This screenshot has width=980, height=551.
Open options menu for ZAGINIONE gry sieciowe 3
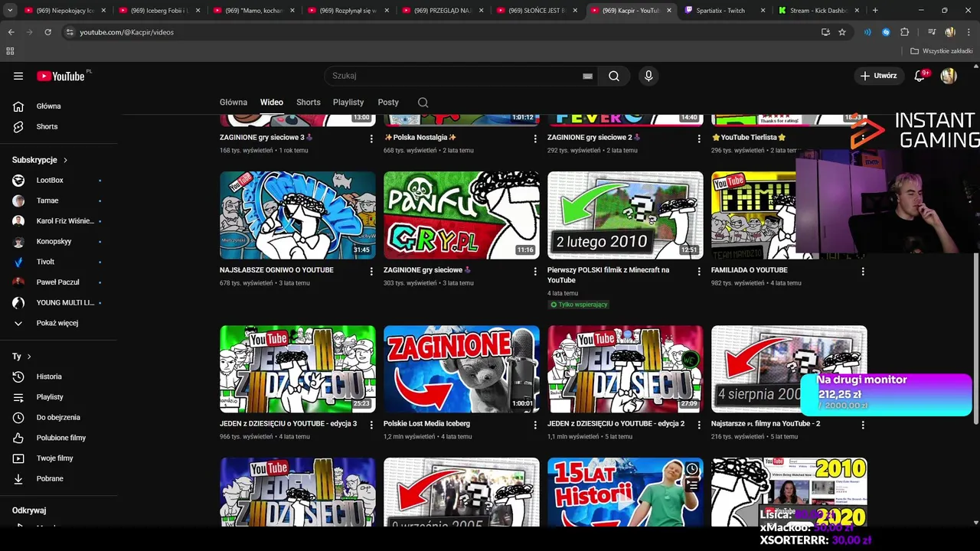371,139
